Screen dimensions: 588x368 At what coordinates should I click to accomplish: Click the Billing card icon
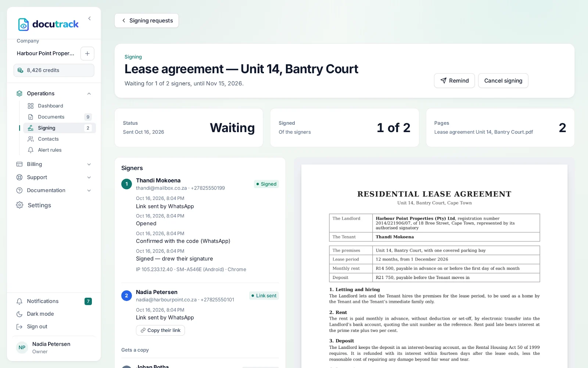pyautogui.click(x=19, y=164)
